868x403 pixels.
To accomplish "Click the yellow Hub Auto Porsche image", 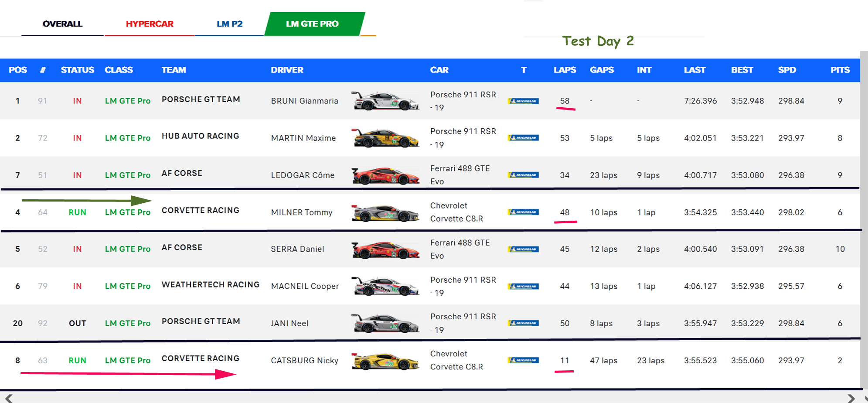I will [385, 138].
